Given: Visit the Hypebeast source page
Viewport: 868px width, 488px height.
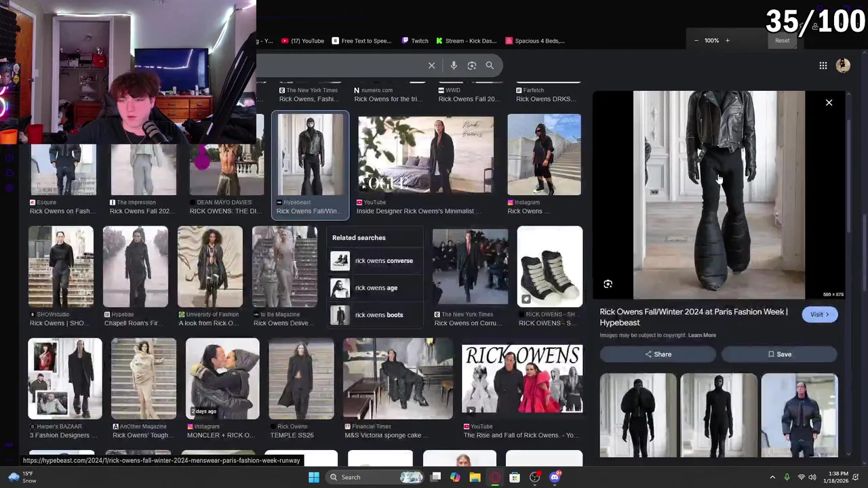Looking at the screenshot, I should (819, 314).
